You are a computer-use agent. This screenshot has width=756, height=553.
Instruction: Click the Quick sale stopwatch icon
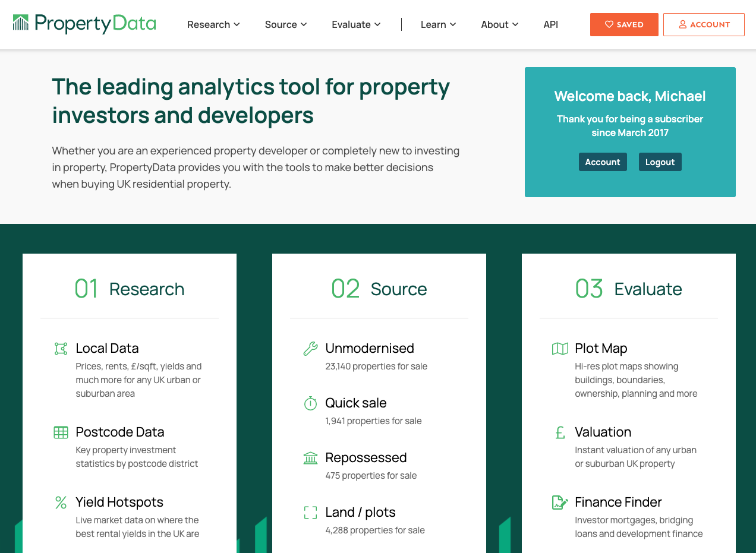point(310,403)
